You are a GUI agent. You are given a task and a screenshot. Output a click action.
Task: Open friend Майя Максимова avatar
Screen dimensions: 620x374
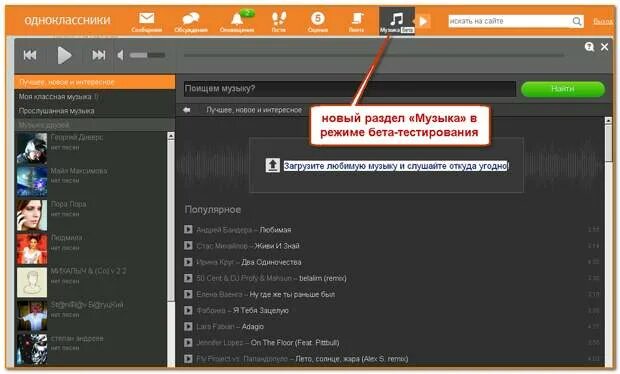tap(32, 181)
